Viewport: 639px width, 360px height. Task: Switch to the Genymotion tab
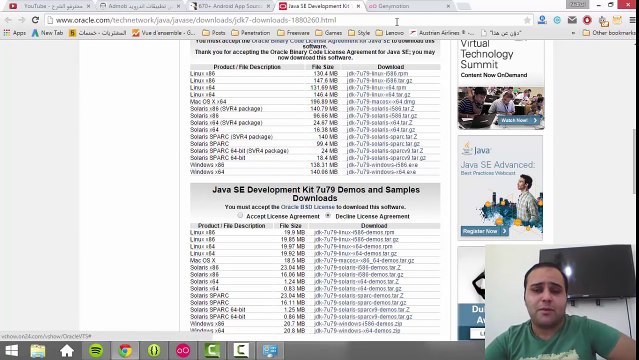408,6
